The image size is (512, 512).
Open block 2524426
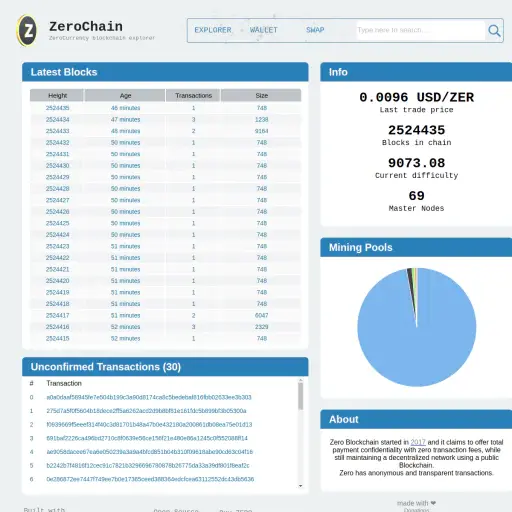(57, 211)
